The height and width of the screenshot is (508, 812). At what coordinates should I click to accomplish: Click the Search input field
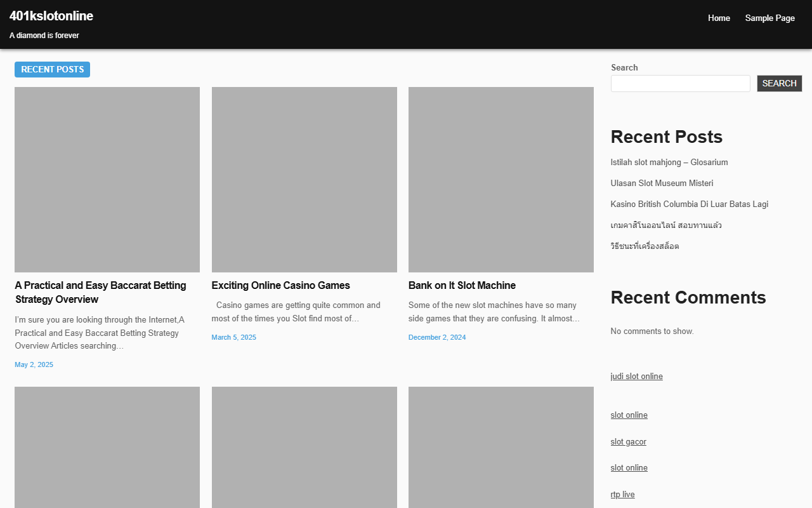point(680,83)
